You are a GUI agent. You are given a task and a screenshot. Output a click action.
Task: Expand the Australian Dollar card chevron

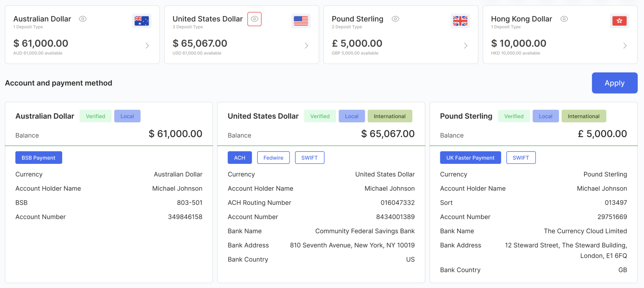(x=147, y=45)
